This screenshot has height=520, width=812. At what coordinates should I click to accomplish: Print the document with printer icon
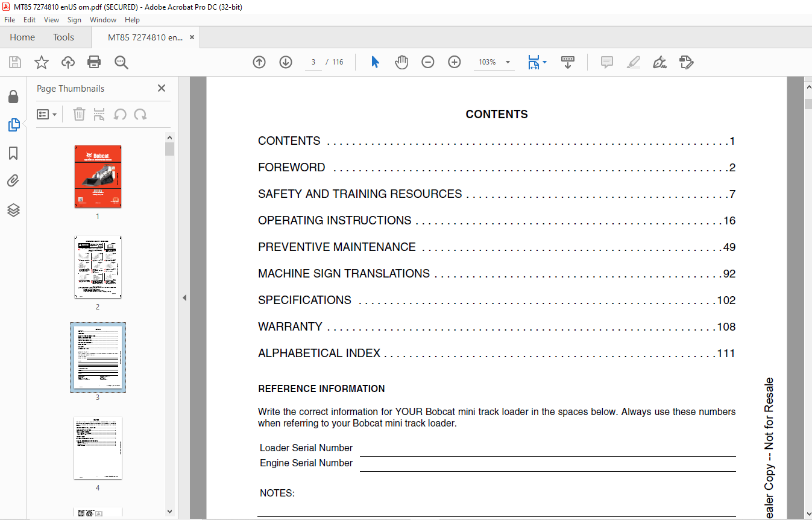coord(94,62)
